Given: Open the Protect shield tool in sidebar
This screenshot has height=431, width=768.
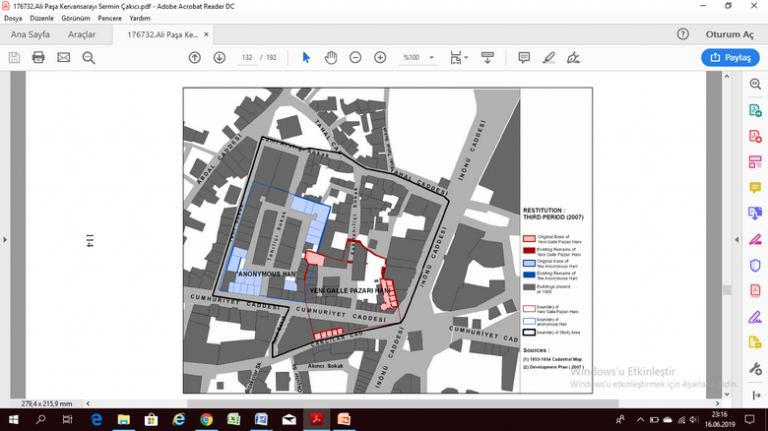Looking at the screenshot, I should click(755, 265).
